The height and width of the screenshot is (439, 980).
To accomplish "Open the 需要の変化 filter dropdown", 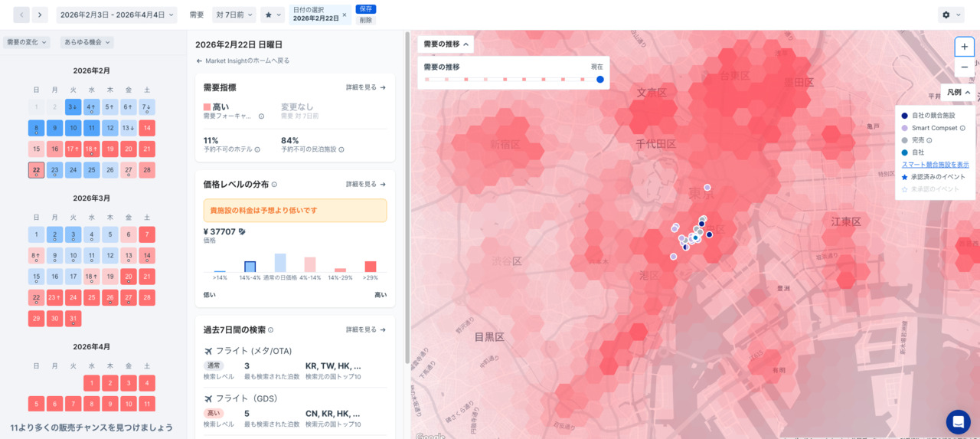I will point(27,42).
